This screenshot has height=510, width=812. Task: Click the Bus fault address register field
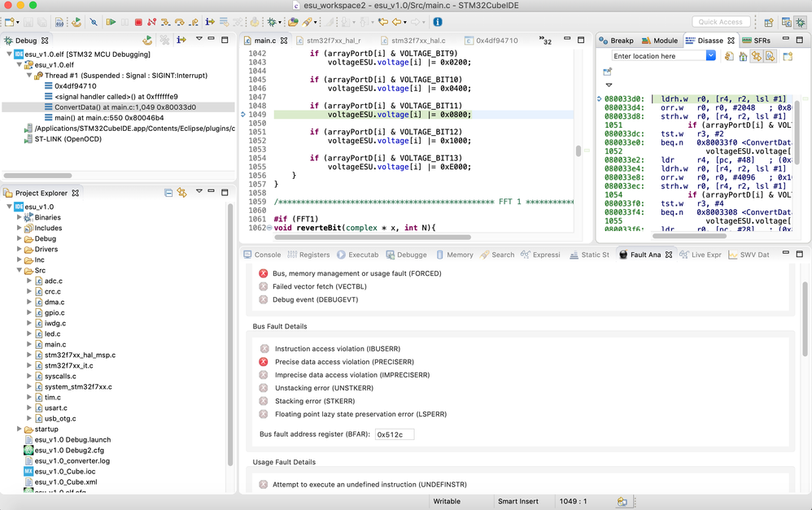point(394,434)
